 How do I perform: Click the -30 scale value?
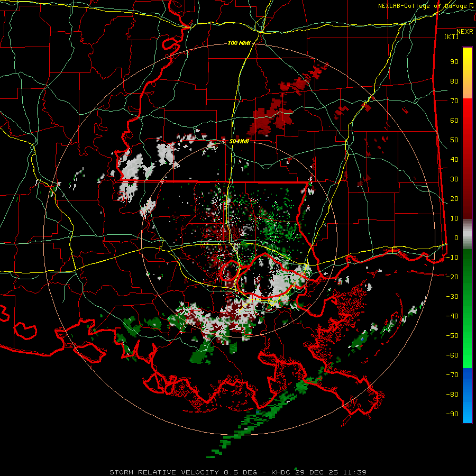coord(452,297)
